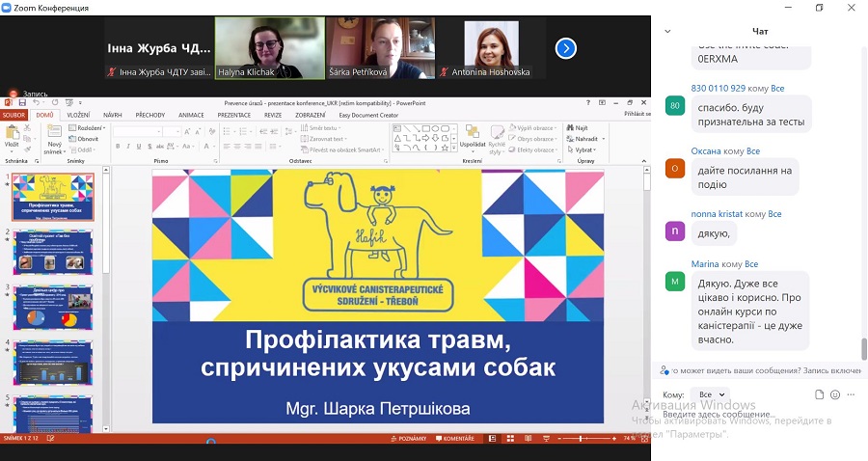Click slide sorter view icon in status bar

coord(510,438)
